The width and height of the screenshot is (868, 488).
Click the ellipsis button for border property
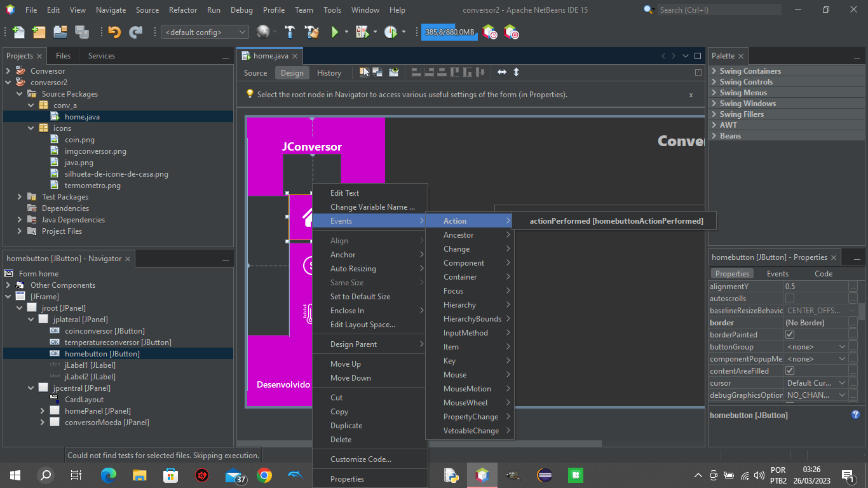pos(853,323)
